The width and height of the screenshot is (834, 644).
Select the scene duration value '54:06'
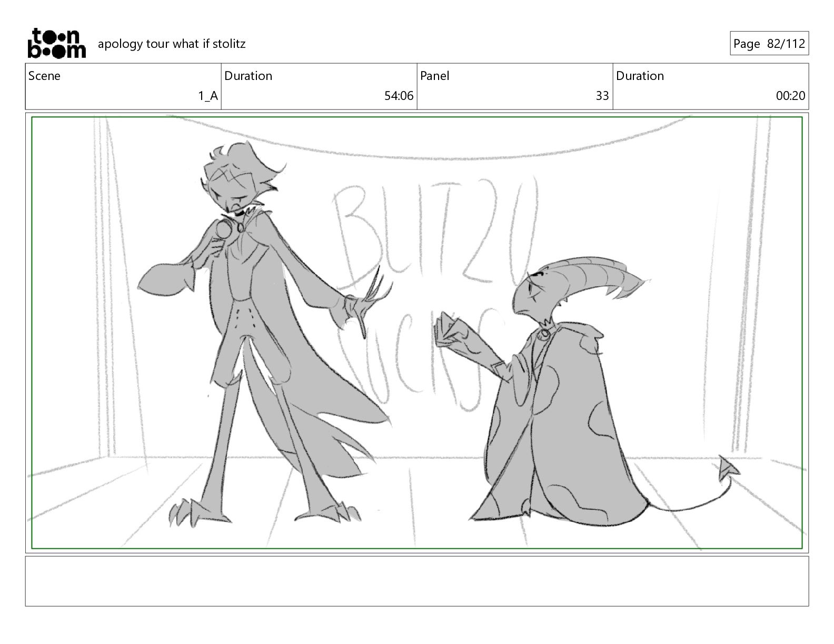tap(399, 96)
